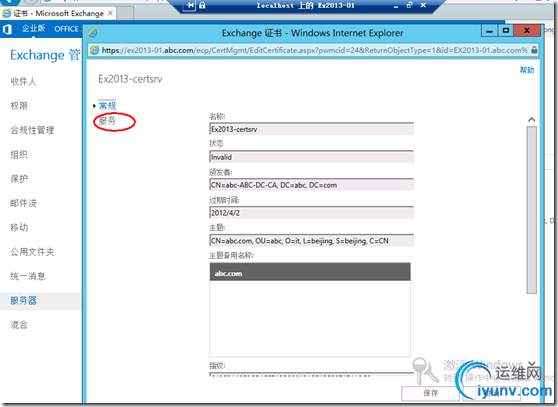The image size is (558, 407).
Task: Maximize the Exchange 证书 dialog window
Action: (x=505, y=31)
